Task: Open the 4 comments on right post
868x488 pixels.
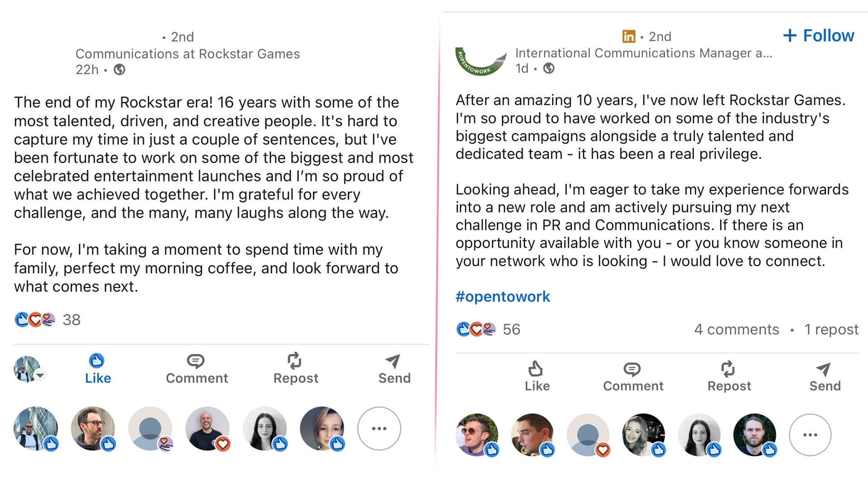Action: coord(736,329)
